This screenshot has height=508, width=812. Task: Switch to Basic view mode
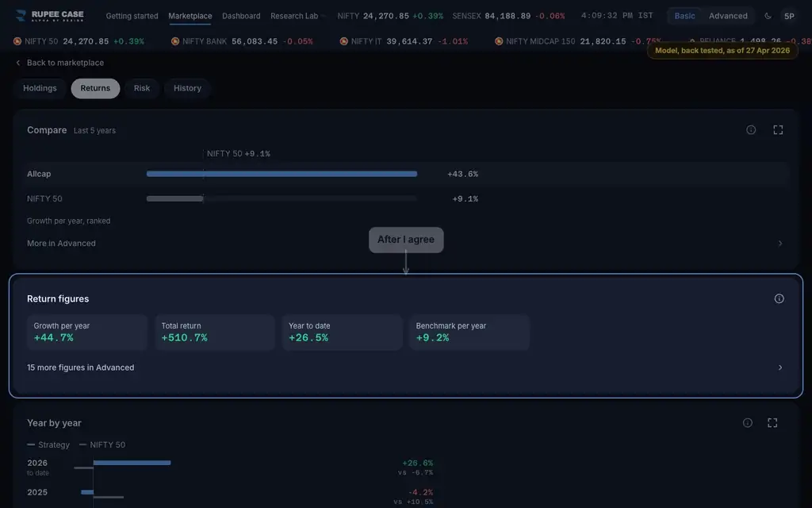pyautogui.click(x=684, y=16)
